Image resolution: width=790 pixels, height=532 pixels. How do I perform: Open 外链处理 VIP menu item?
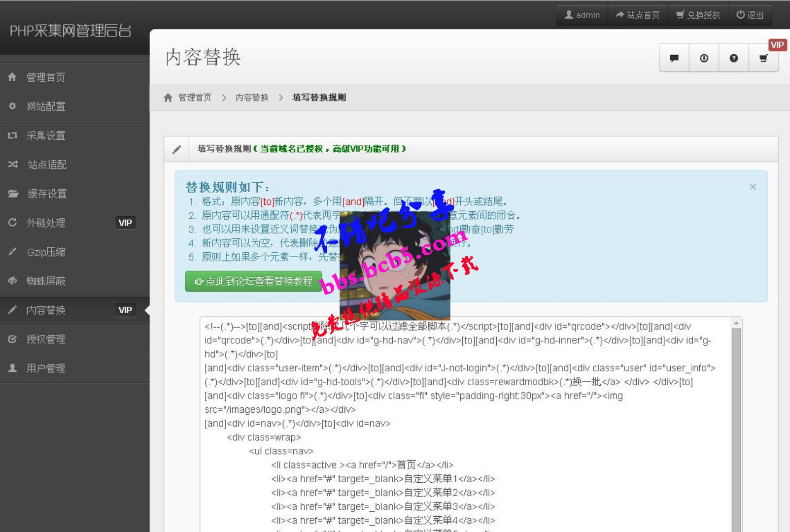coord(46,223)
